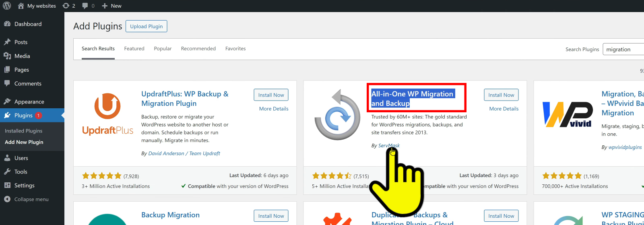644x225 pixels.
Task: Open Tools in the sidebar
Action: coord(21,171)
